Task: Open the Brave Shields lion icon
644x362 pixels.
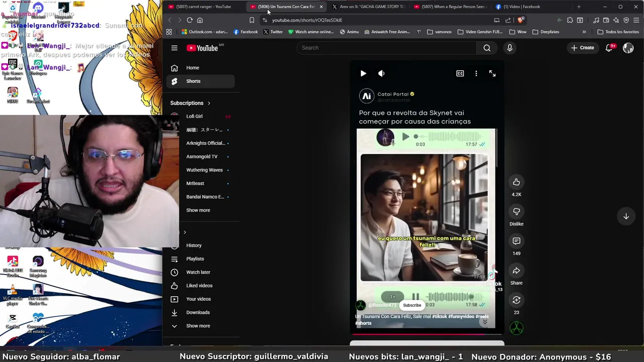Action: (520, 20)
